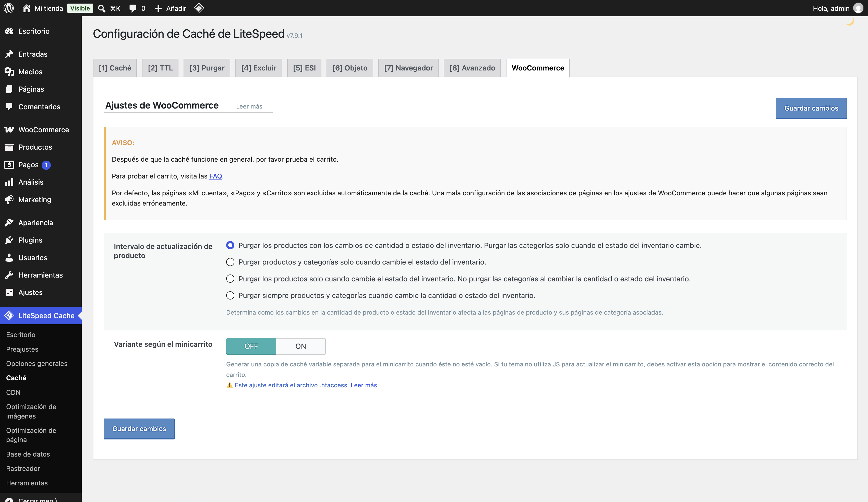Click the Páginas pages icon

(x=9, y=89)
